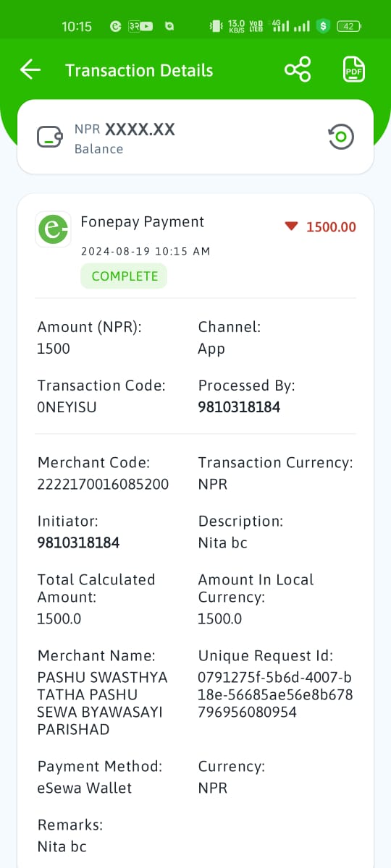This screenshot has width=391, height=868.
Task: Tap the red down-triangle debit indicator
Action: pos(291,226)
